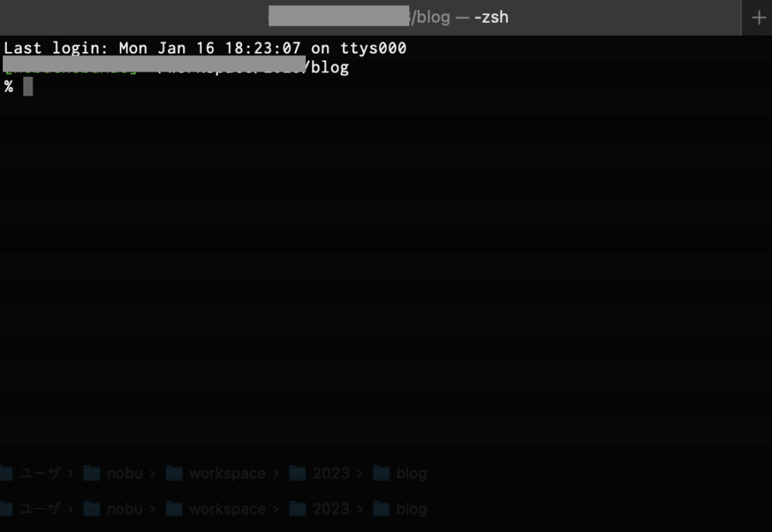Click the workspace folder icon in upper path bar
This screenshot has height=532, width=772.
click(174, 473)
